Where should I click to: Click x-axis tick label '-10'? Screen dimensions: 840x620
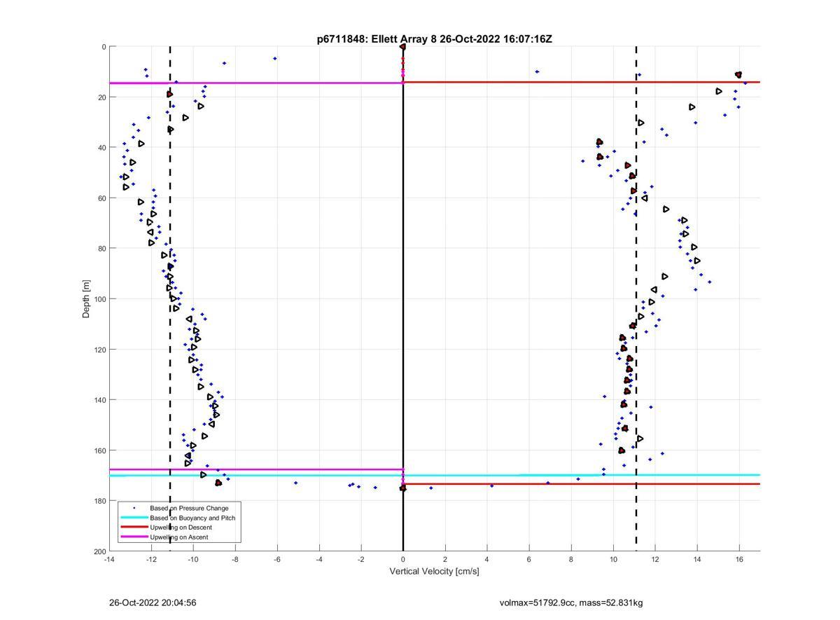(x=193, y=559)
